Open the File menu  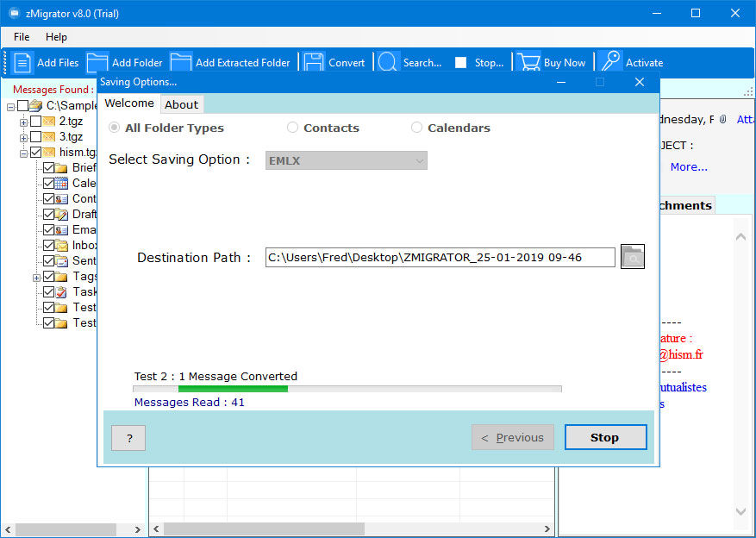coord(22,37)
